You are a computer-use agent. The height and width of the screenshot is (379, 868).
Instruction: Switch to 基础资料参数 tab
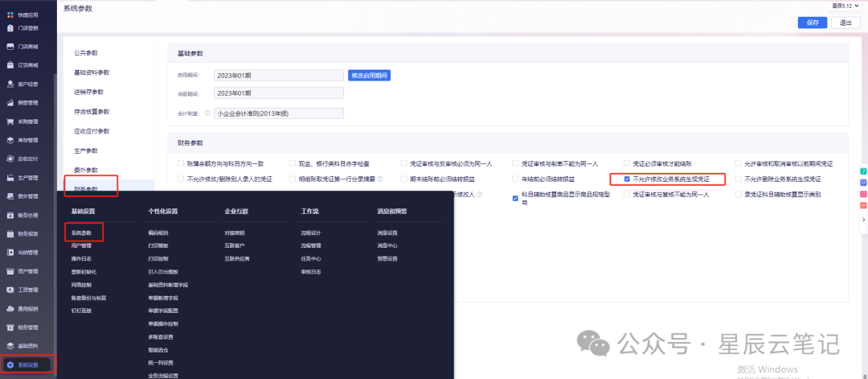point(92,72)
